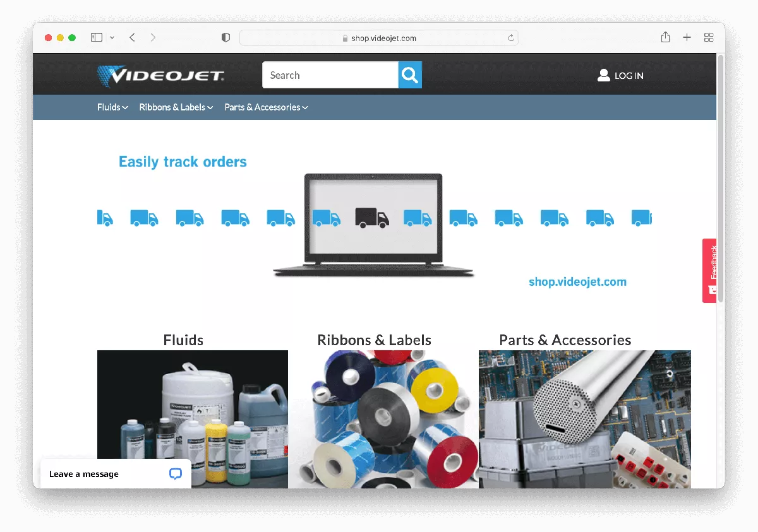Click the Videojet logo in header

[160, 76]
